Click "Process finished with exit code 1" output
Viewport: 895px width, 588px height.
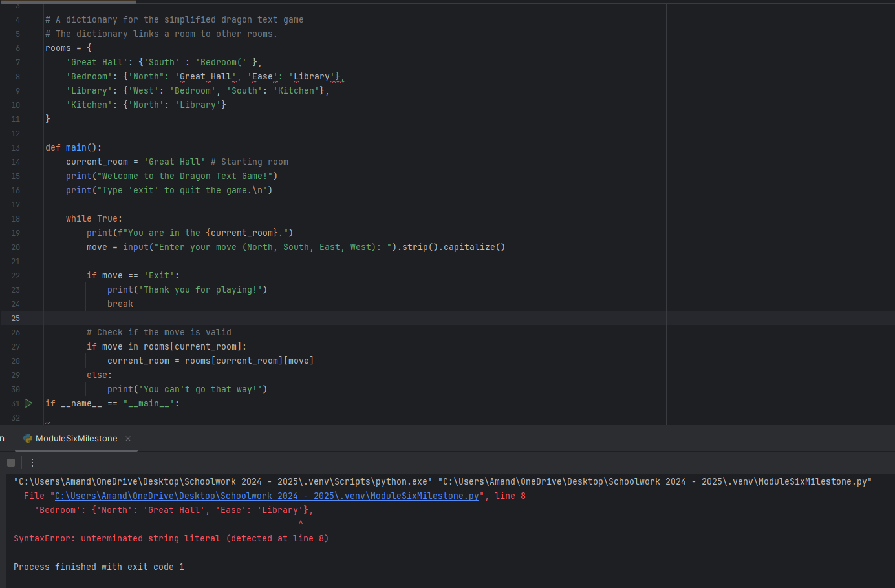tap(99, 567)
